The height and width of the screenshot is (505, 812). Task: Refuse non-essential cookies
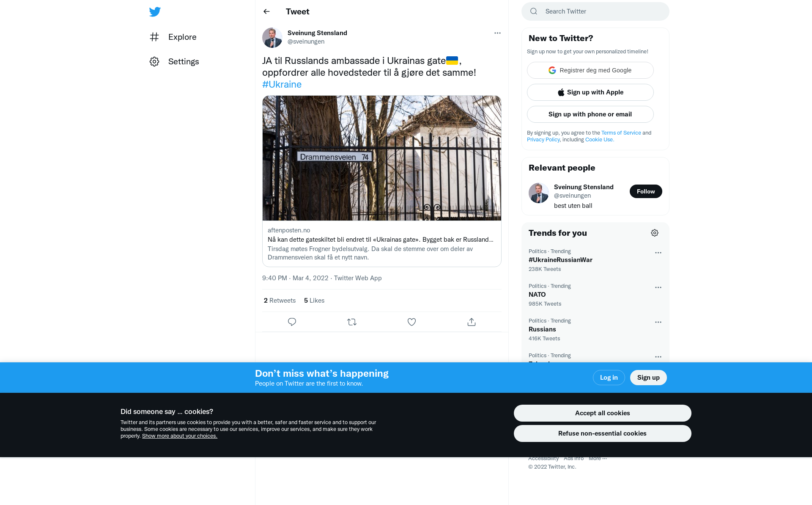[x=602, y=433]
